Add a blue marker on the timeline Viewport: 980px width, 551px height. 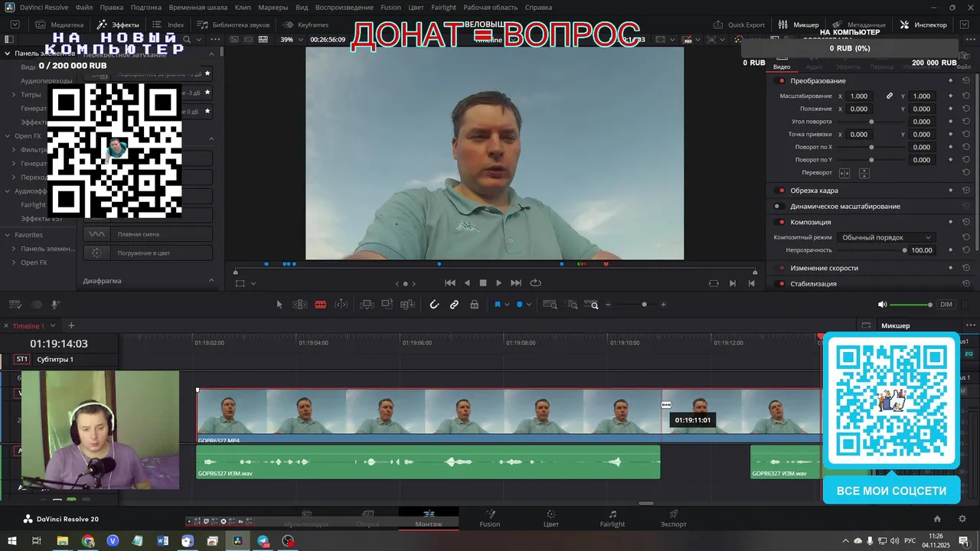[520, 305]
